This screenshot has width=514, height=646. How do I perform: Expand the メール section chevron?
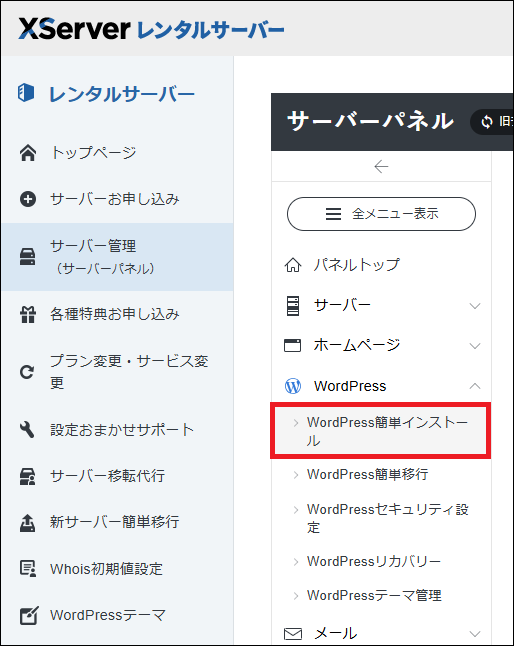[475, 634]
